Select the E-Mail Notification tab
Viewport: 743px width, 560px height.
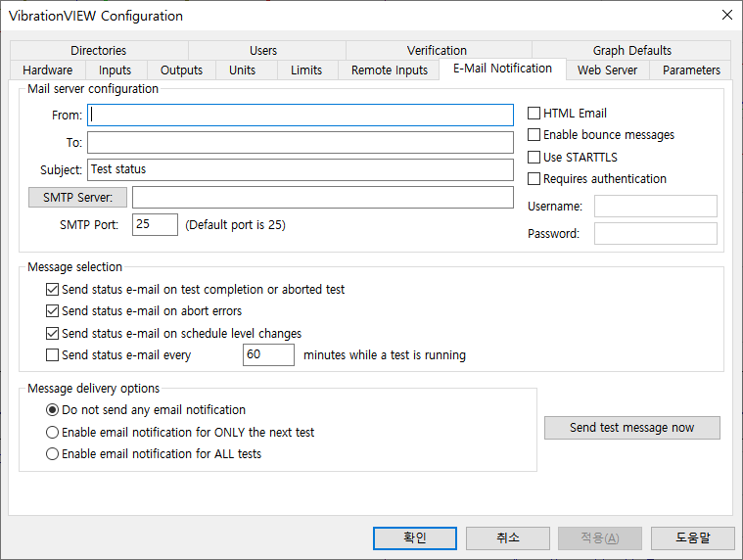502,69
